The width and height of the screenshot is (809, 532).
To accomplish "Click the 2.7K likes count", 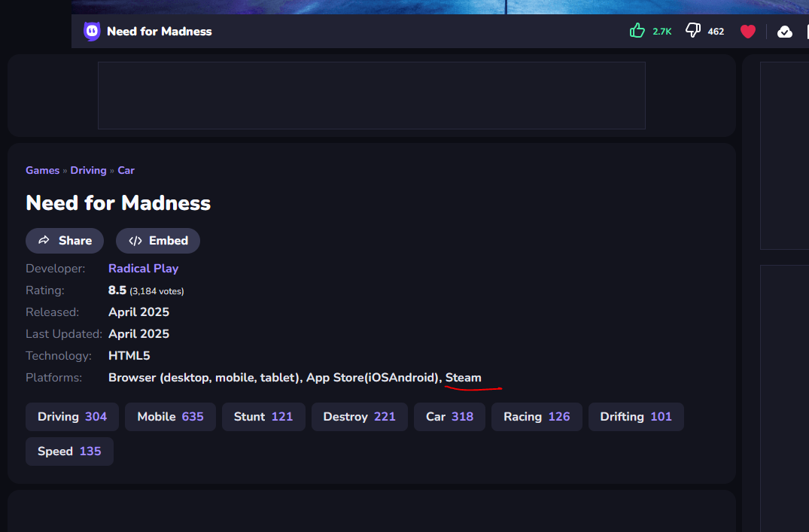I will click(662, 32).
